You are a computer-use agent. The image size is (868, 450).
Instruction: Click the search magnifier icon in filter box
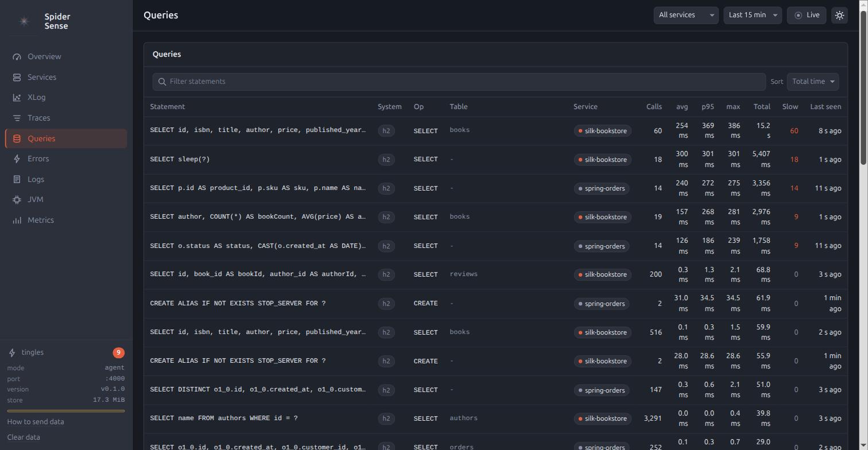click(162, 82)
